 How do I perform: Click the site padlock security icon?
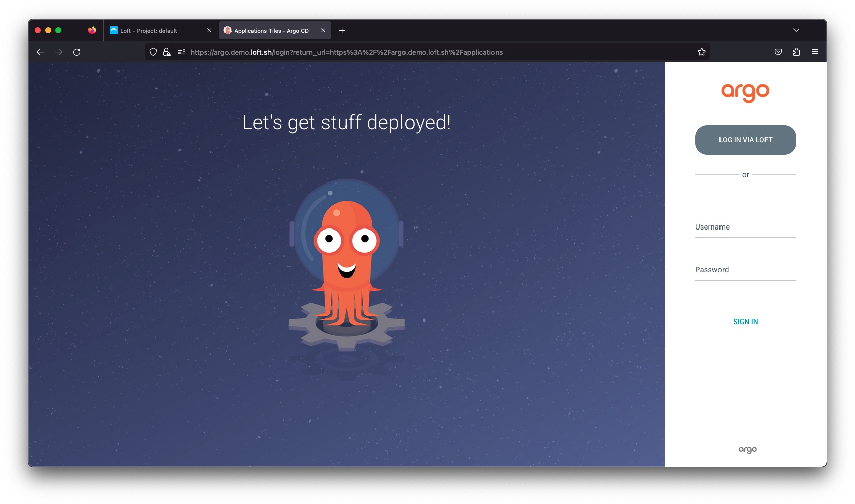167,52
